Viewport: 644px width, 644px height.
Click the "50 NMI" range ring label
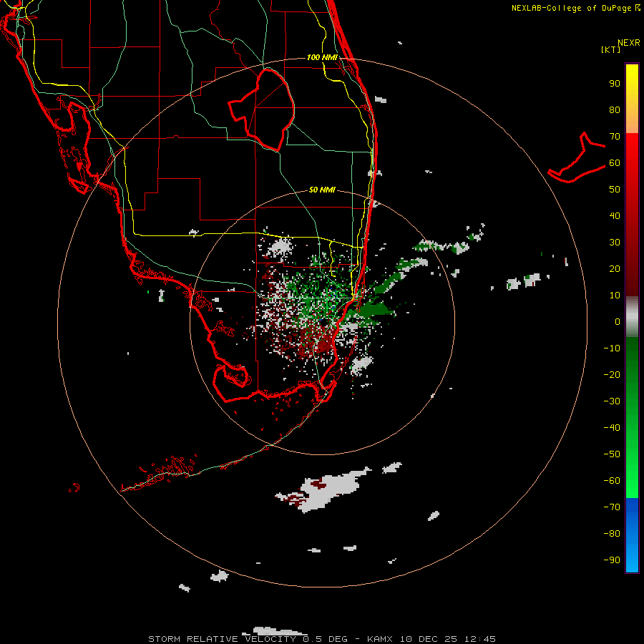coord(322,190)
